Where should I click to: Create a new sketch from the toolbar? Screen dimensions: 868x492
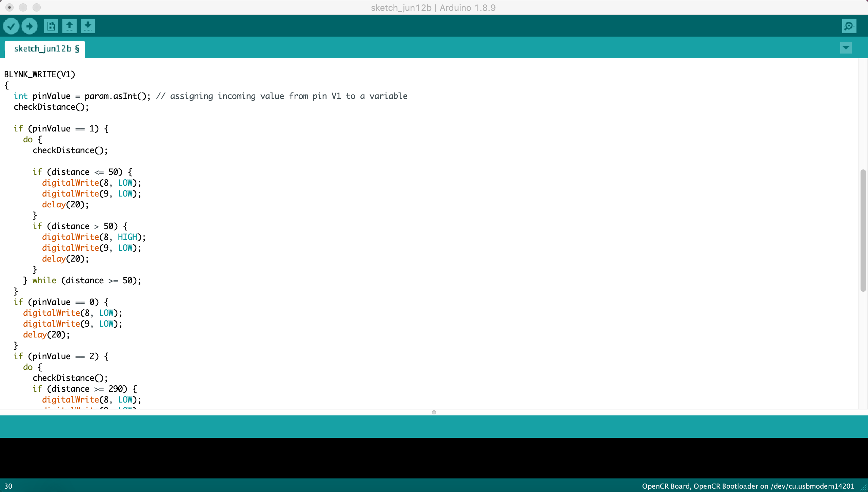(x=51, y=26)
